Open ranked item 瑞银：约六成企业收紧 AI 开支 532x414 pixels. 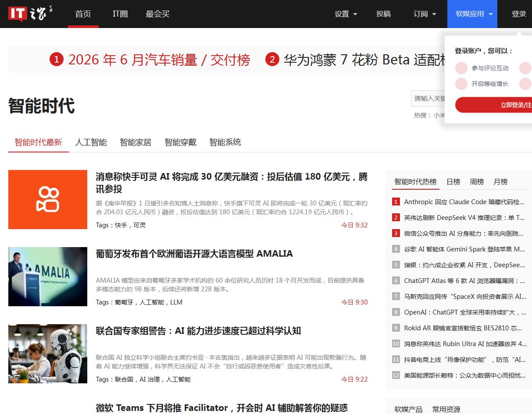[464, 265]
